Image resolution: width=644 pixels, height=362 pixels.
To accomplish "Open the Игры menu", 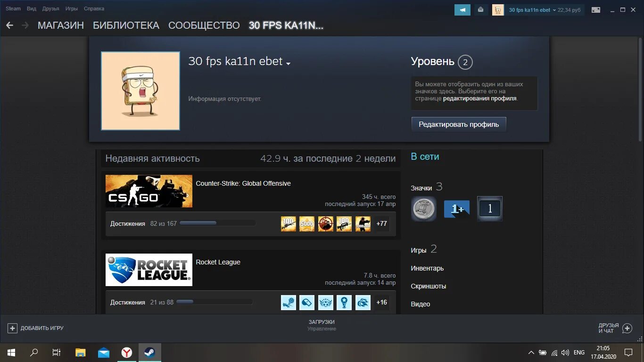I will click(x=72, y=8).
